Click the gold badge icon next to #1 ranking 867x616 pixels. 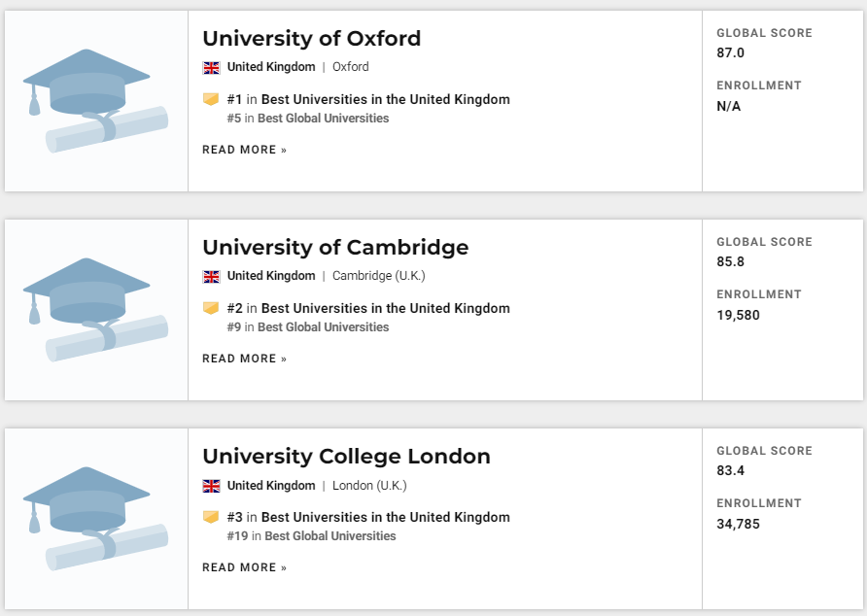(211, 99)
